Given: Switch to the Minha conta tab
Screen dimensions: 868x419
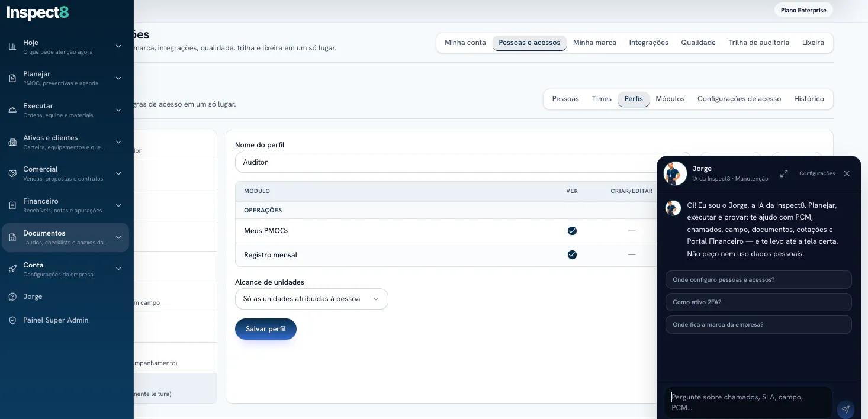Looking at the screenshot, I should pos(465,43).
